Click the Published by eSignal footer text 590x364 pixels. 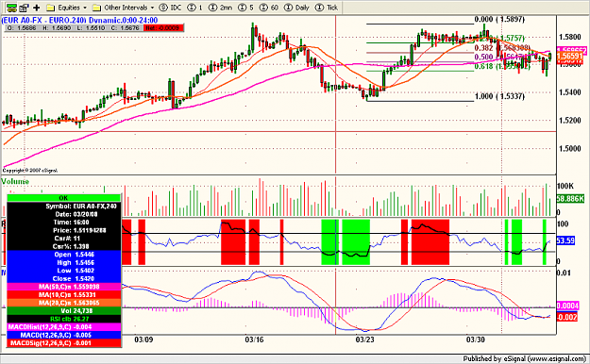[524, 358]
